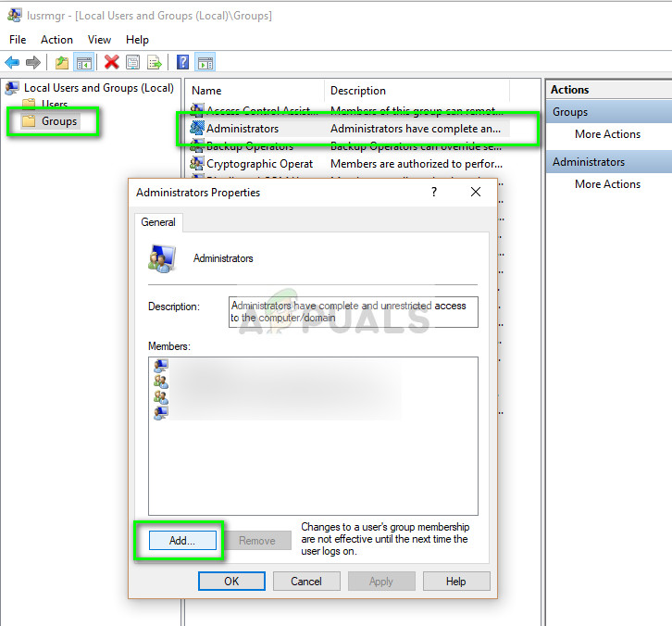672x626 pixels.
Task: Open the View menu
Action: [x=99, y=40]
